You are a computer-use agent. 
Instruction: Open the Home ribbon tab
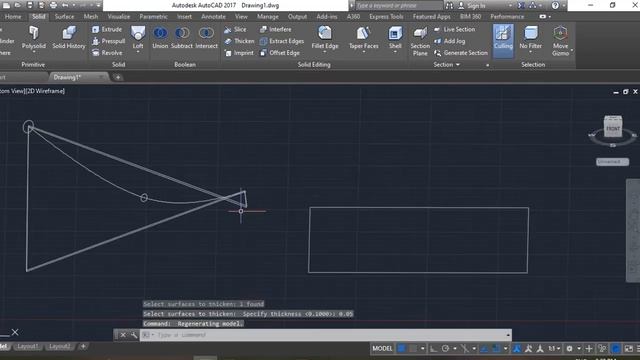click(13, 17)
